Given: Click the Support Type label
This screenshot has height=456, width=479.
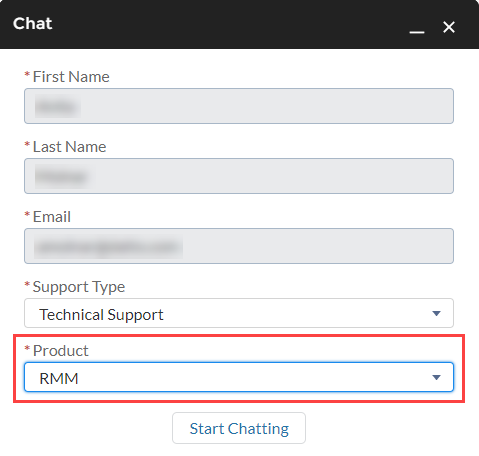Looking at the screenshot, I should (79, 287).
